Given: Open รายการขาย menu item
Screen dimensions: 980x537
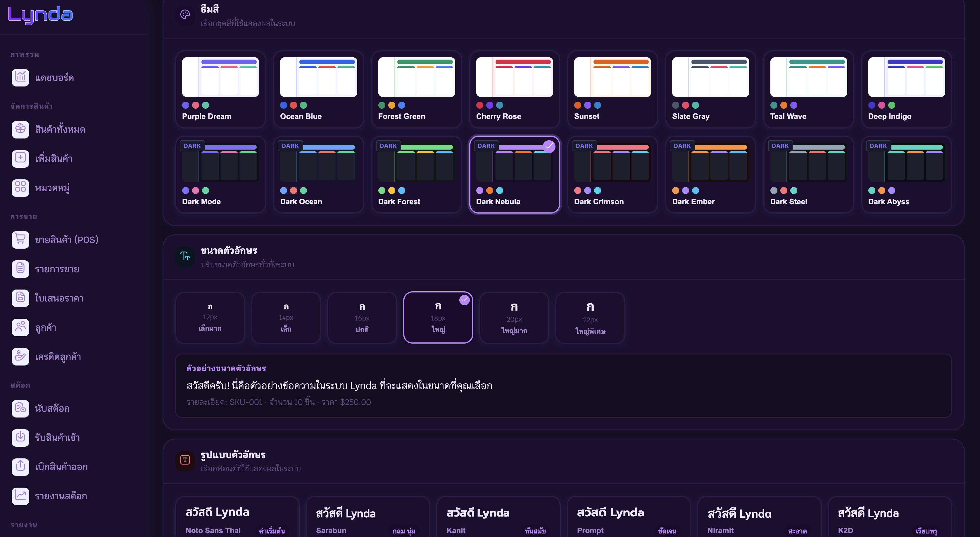Looking at the screenshot, I should [x=57, y=269].
